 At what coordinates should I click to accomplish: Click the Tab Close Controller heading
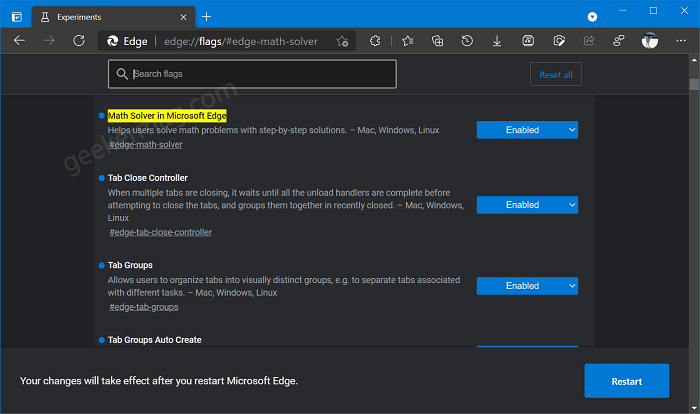tap(148, 178)
